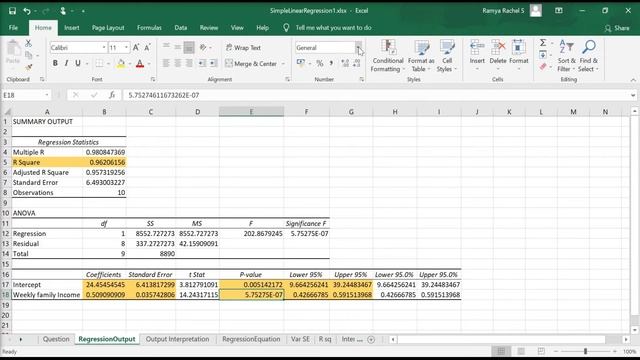The width and height of the screenshot is (640, 360).
Task: Click the Increase Decimal icon
Action: [345, 63]
